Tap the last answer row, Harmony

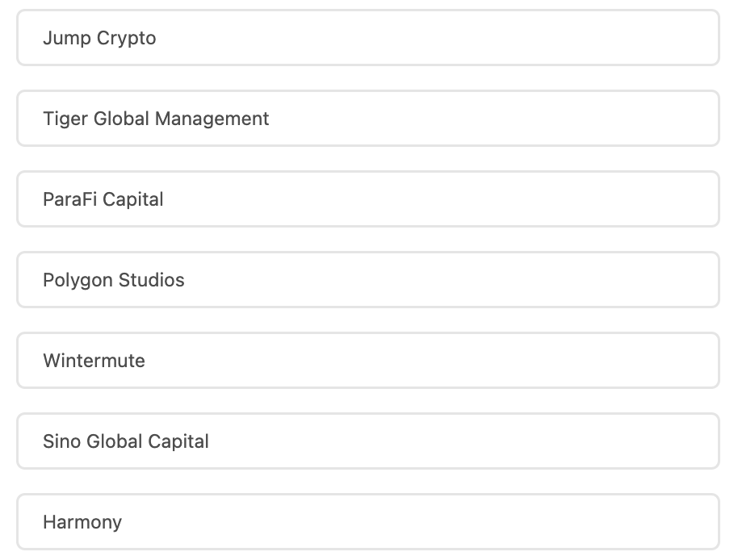point(367,522)
